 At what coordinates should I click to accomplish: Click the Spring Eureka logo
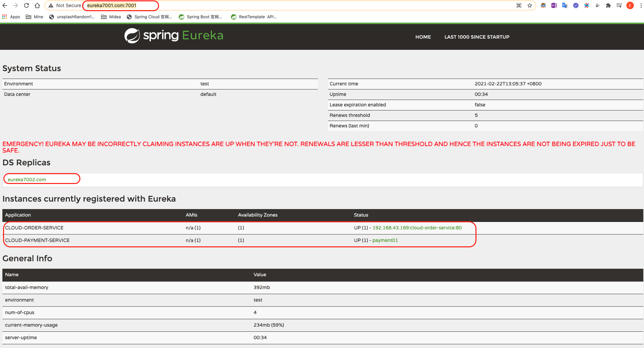174,36
